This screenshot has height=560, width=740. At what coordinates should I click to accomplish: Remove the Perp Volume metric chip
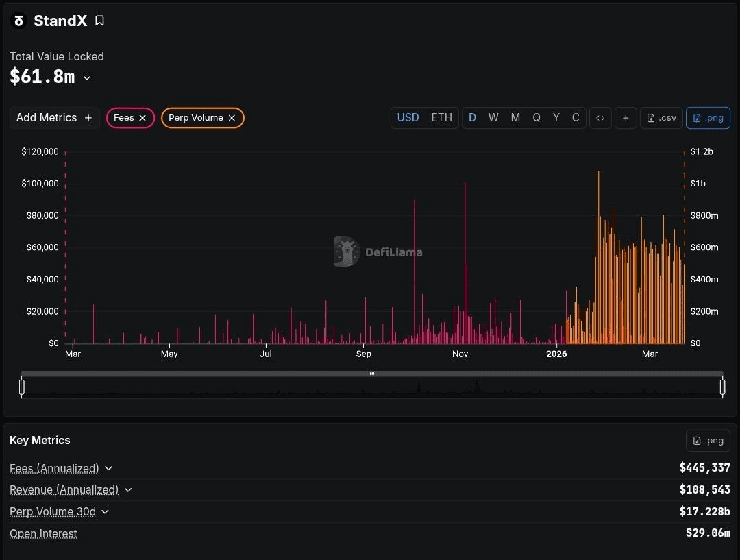tap(232, 118)
